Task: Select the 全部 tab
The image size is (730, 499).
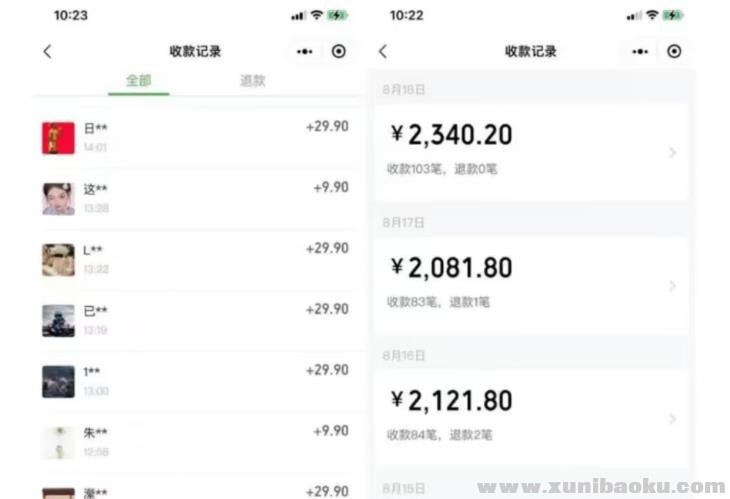Action: pyautogui.click(x=138, y=81)
